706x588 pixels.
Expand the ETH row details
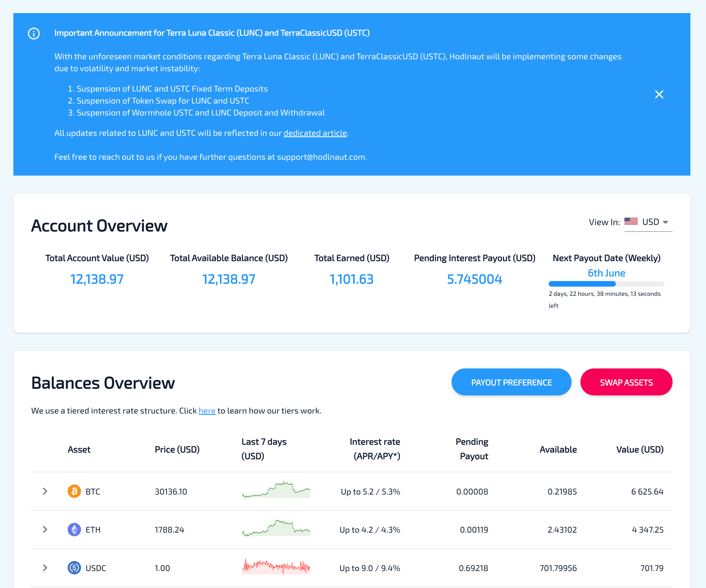click(x=45, y=530)
